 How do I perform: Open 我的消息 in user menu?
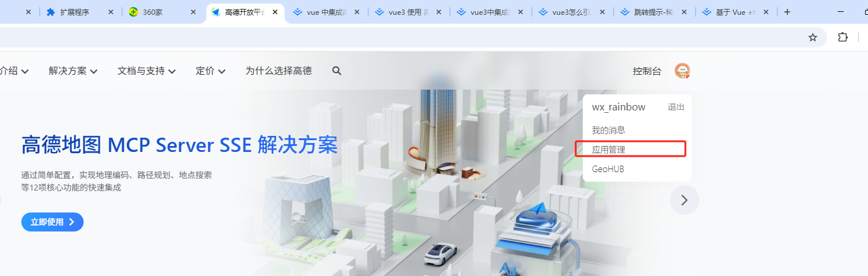click(608, 130)
